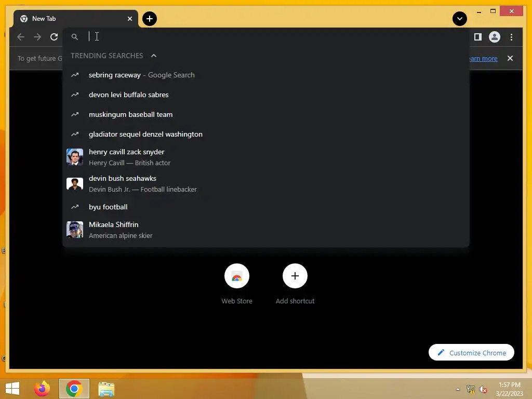Click the network tray icon

click(x=471, y=389)
